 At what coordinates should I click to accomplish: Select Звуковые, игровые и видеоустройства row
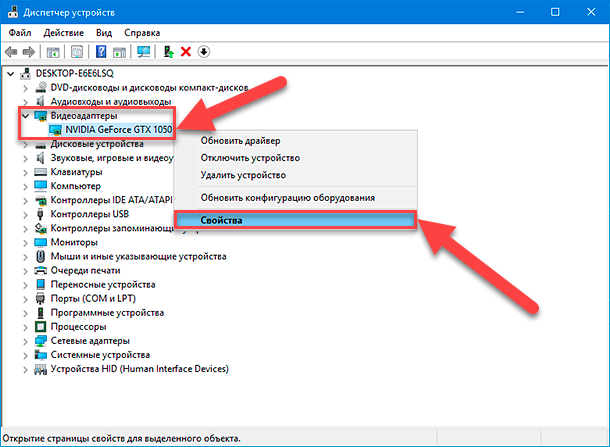pos(112,158)
